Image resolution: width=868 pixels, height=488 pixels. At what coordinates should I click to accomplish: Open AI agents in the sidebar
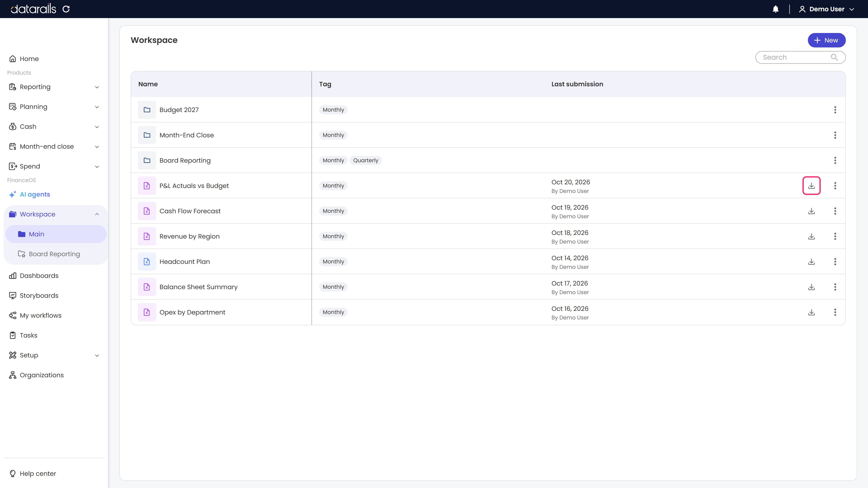click(29, 194)
